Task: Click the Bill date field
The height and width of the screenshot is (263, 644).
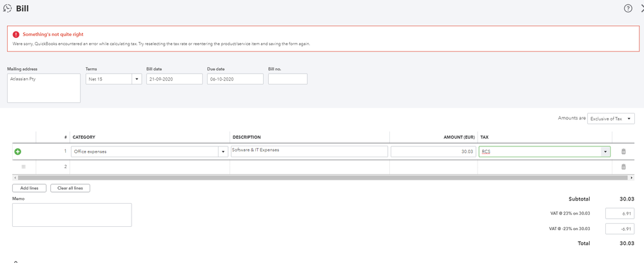Action: pyautogui.click(x=174, y=79)
